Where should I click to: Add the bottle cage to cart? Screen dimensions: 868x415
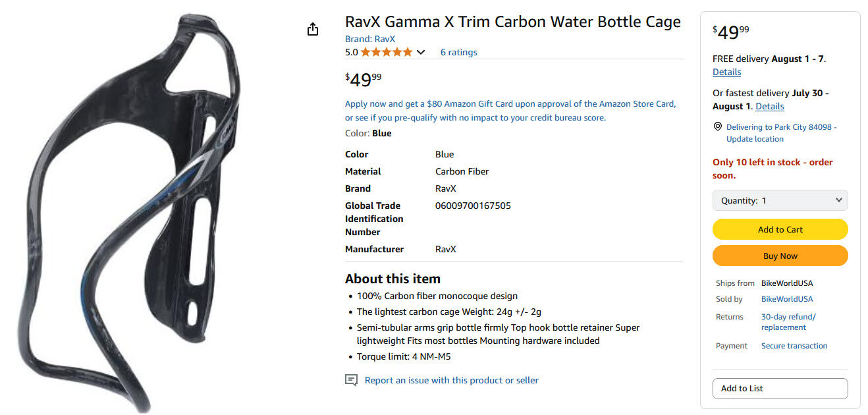point(780,229)
